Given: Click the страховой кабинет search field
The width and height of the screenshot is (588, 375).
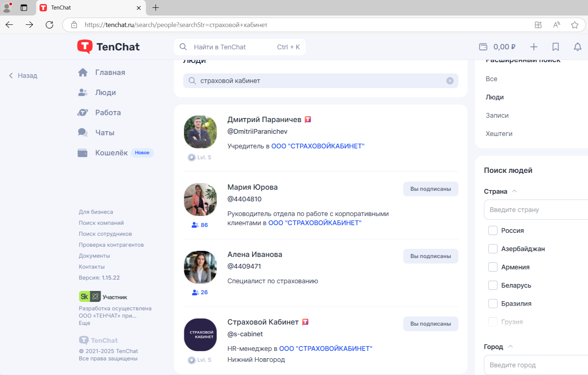Looking at the screenshot, I should click(320, 81).
